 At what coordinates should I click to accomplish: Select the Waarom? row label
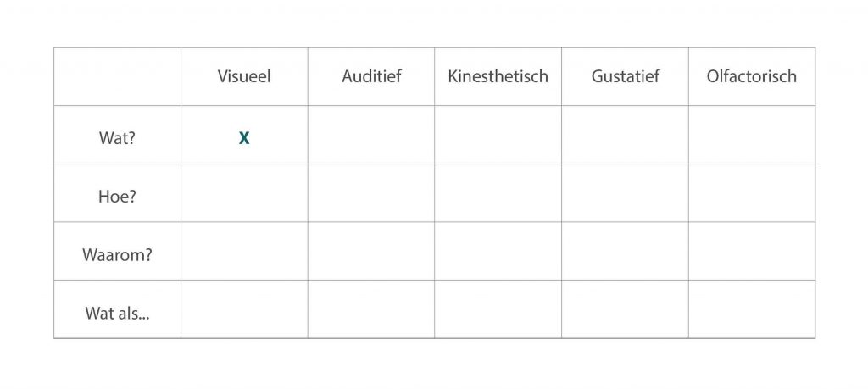click(117, 253)
